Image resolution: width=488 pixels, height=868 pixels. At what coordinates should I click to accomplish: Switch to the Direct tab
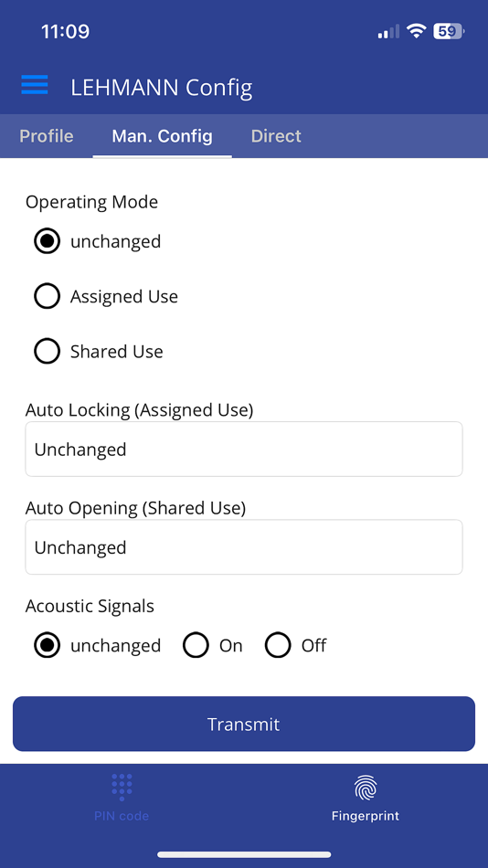(276, 136)
